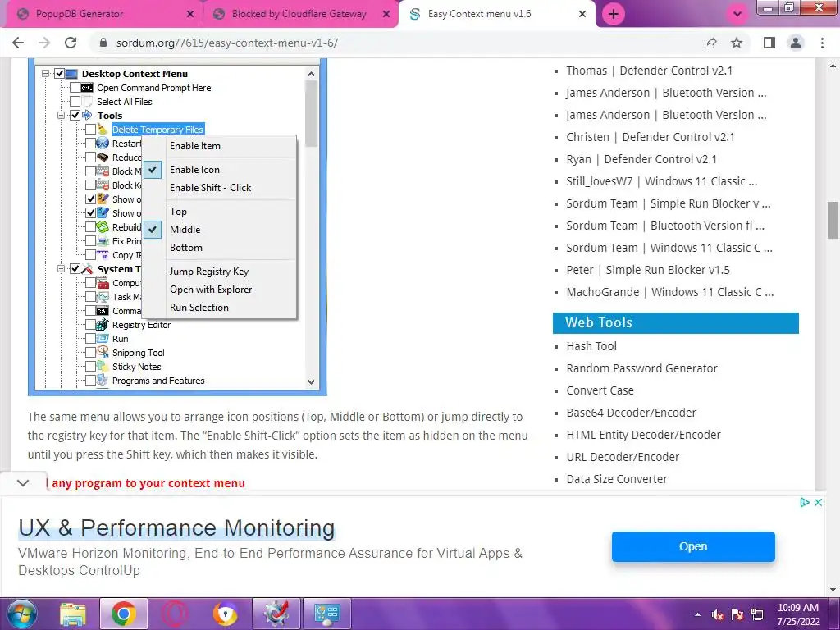Open File Explorer from the taskbar
The width and height of the screenshot is (840, 630).
point(73,614)
